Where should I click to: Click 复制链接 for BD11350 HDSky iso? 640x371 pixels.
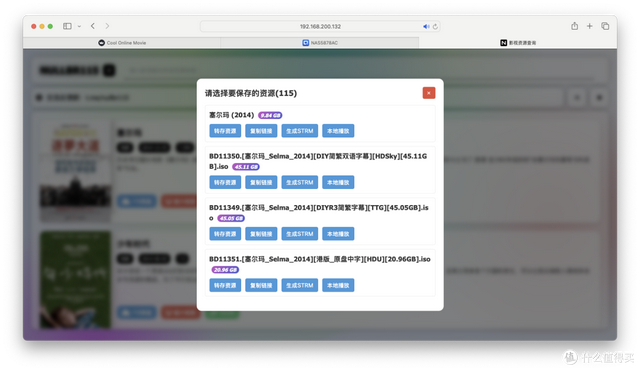[x=261, y=182]
